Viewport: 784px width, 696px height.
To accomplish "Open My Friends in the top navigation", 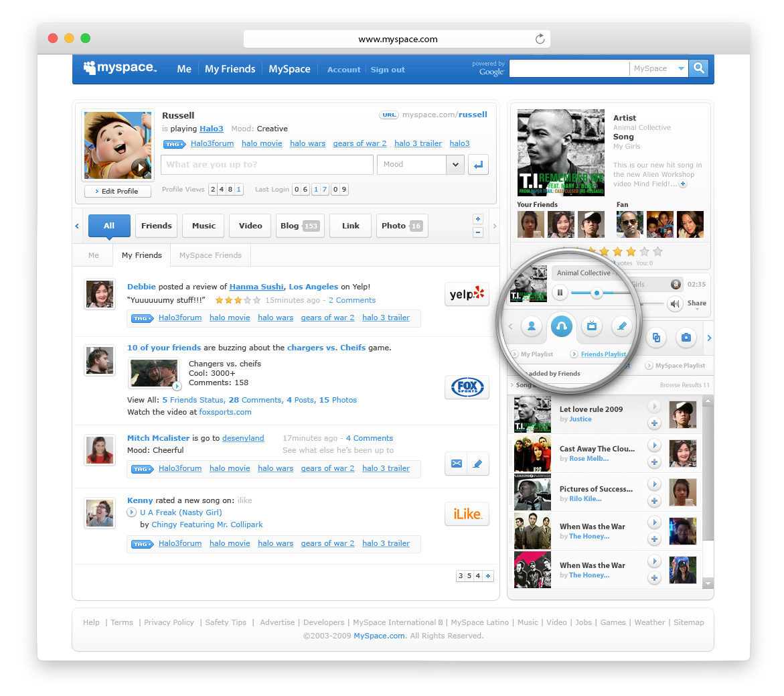I will pyautogui.click(x=230, y=69).
